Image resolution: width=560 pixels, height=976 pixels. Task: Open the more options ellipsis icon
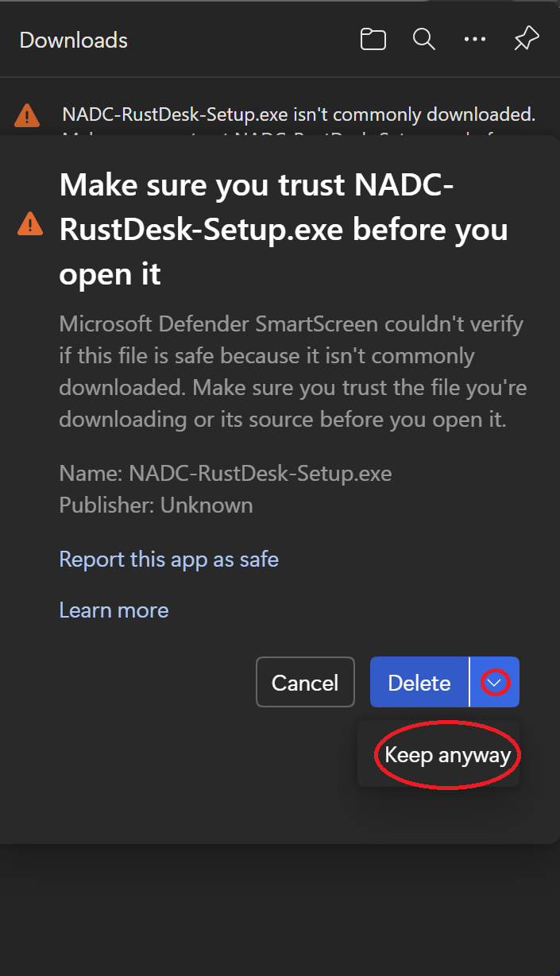click(x=475, y=38)
